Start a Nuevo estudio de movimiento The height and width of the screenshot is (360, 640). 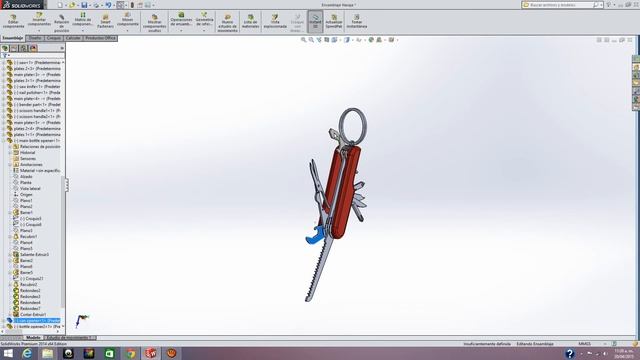pyautogui.click(x=227, y=23)
